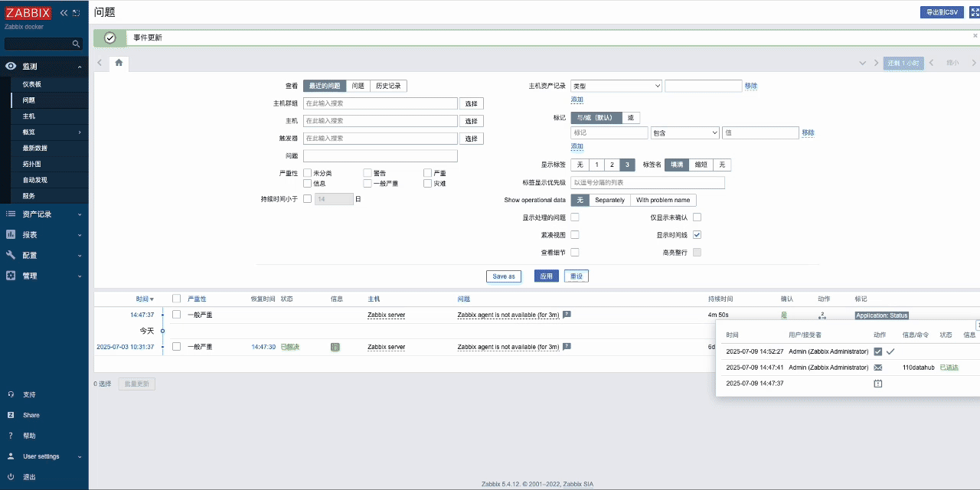Screen dimensions: 980x490
Task: Open the 主机资产记录 类型 dropdown
Action: (616, 87)
